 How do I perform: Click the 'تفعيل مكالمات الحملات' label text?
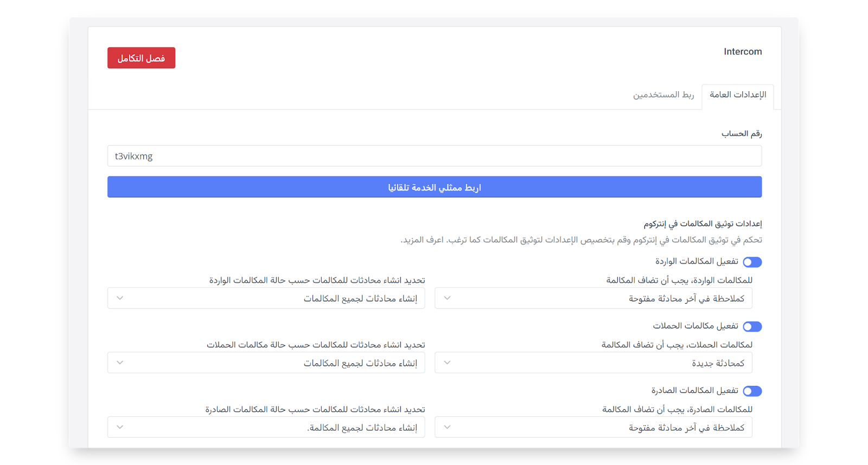coord(695,326)
